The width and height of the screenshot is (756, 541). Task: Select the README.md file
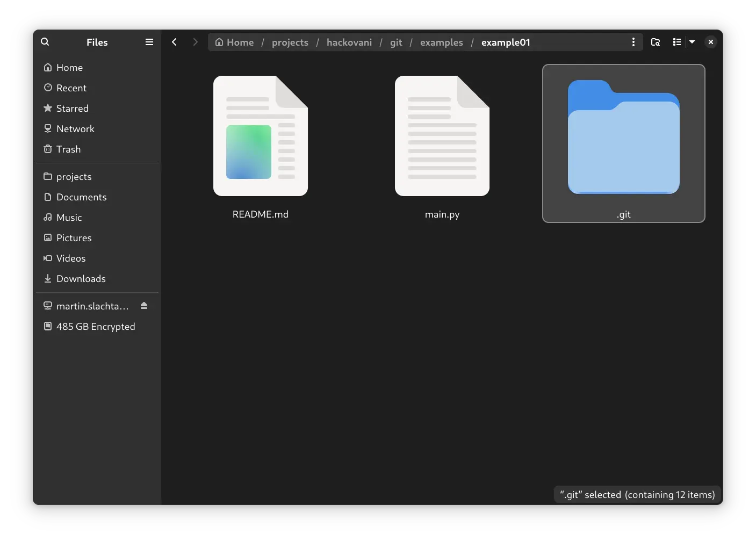coord(261,136)
